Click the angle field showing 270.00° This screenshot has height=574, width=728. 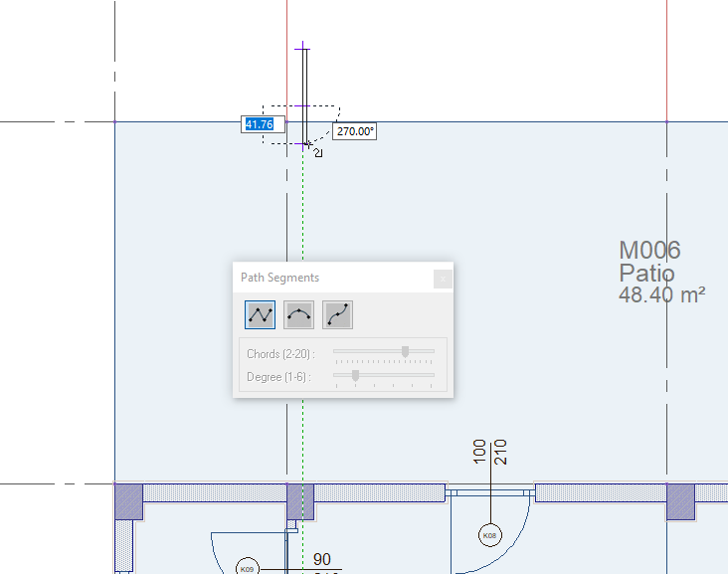355,131
